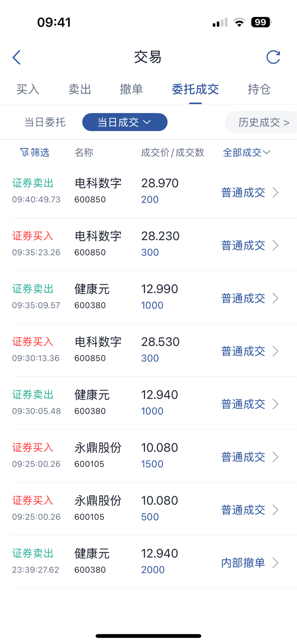The width and height of the screenshot is (297, 644).
Task: Select the 撤单 tab
Action: tap(131, 89)
